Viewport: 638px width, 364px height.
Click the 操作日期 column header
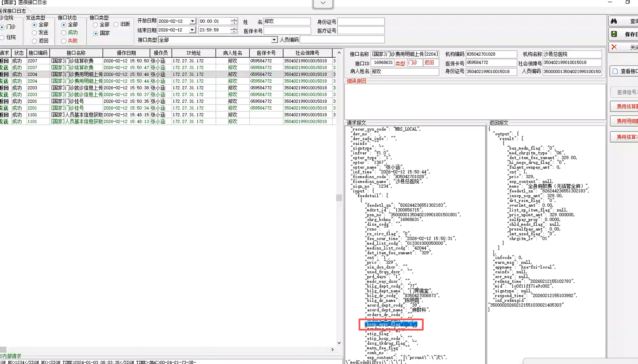point(126,53)
